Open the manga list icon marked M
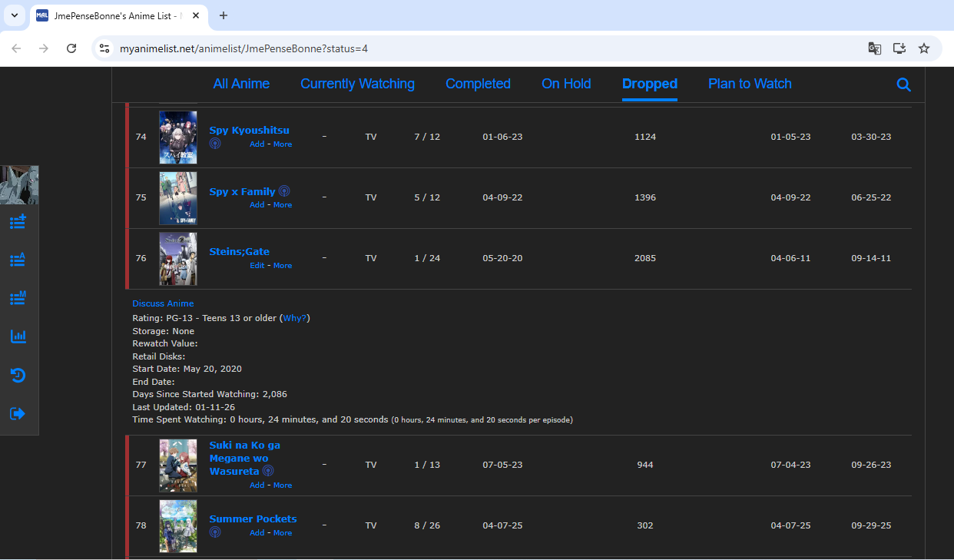 click(18, 298)
